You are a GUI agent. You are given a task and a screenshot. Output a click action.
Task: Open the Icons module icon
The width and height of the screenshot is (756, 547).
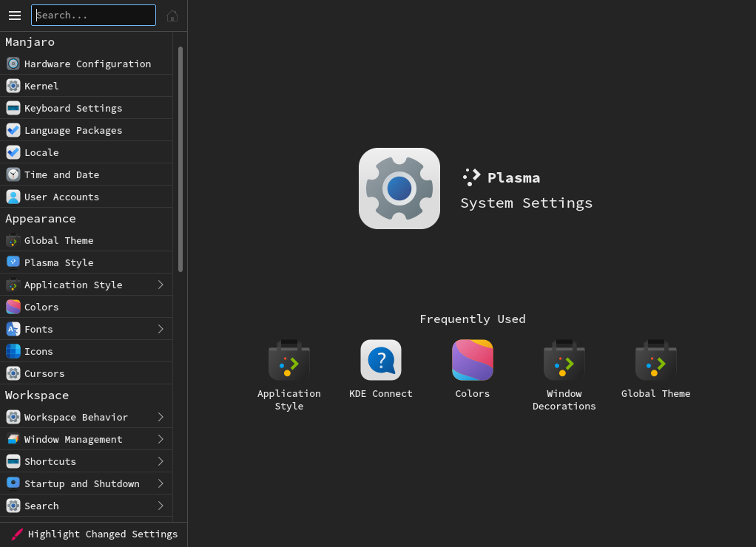click(x=13, y=351)
